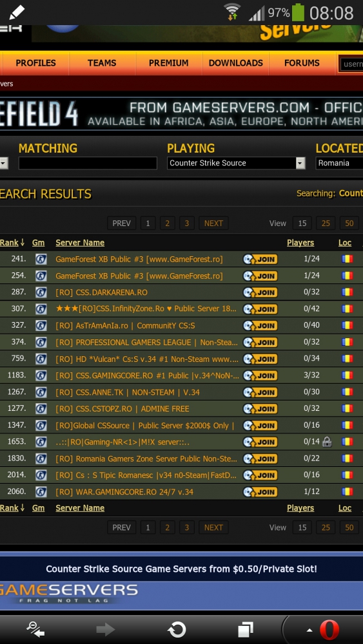Open the browser tabs icon
Viewport: 363px width, 644px height.
pyautogui.click(x=246, y=630)
